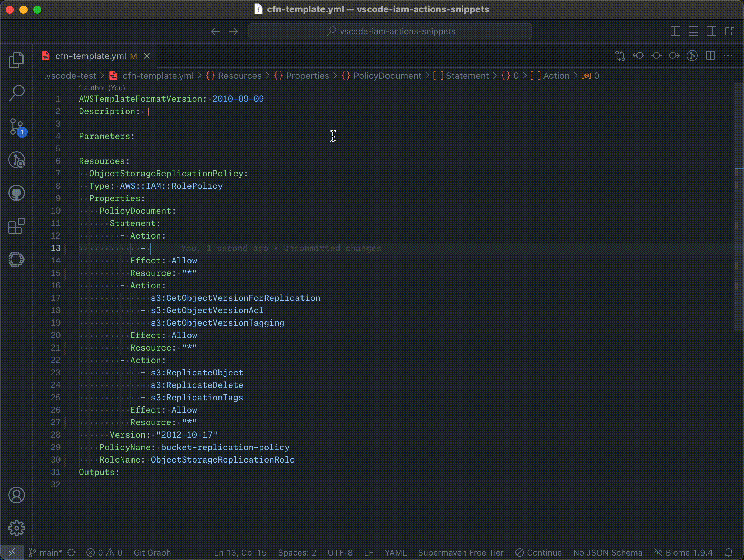Select the Run and Debug sidebar icon
The image size is (744, 560).
16,160
